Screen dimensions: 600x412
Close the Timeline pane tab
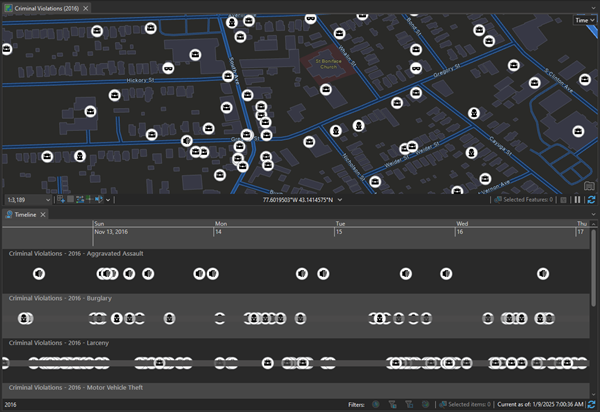coord(48,214)
